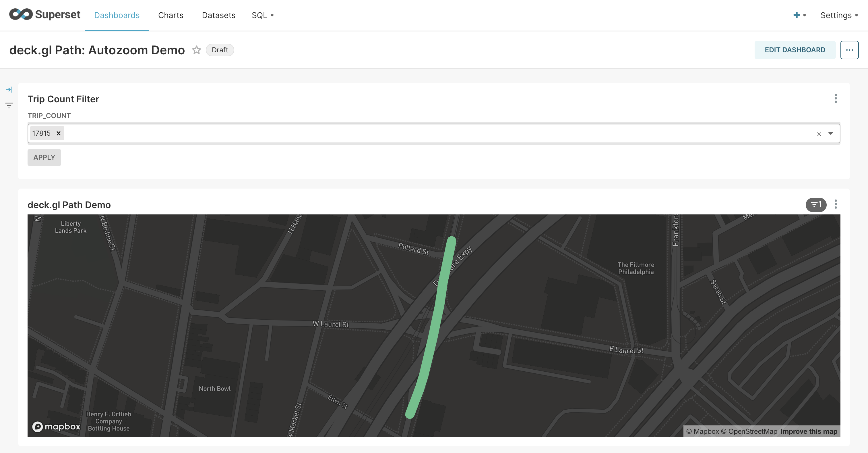The height and width of the screenshot is (453, 868).
Task: Click EDIT DASHBOARD
Action: pyautogui.click(x=795, y=50)
